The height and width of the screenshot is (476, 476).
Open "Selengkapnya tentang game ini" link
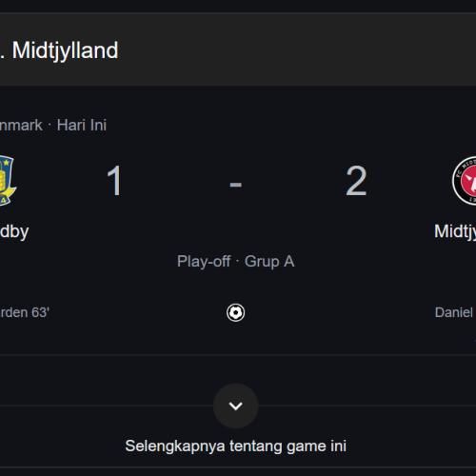[235, 446]
